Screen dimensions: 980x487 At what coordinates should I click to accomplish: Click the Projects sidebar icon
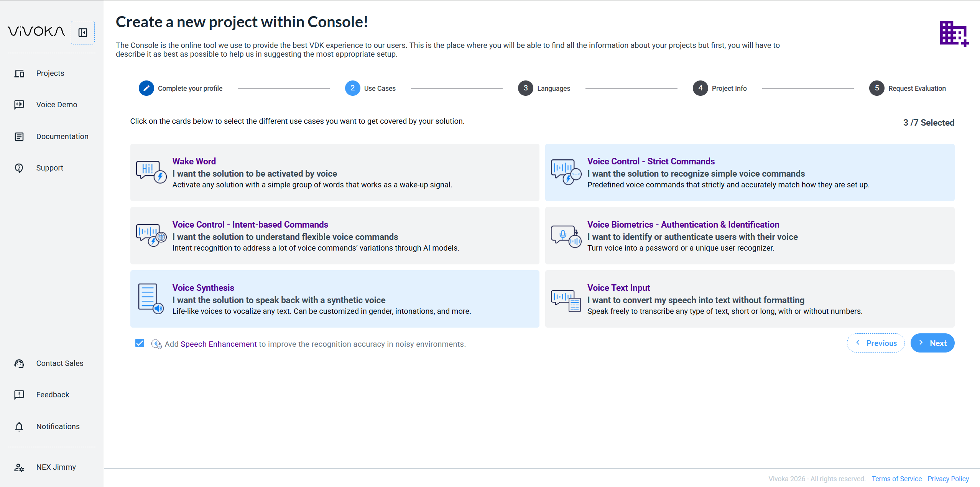(x=19, y=74)
